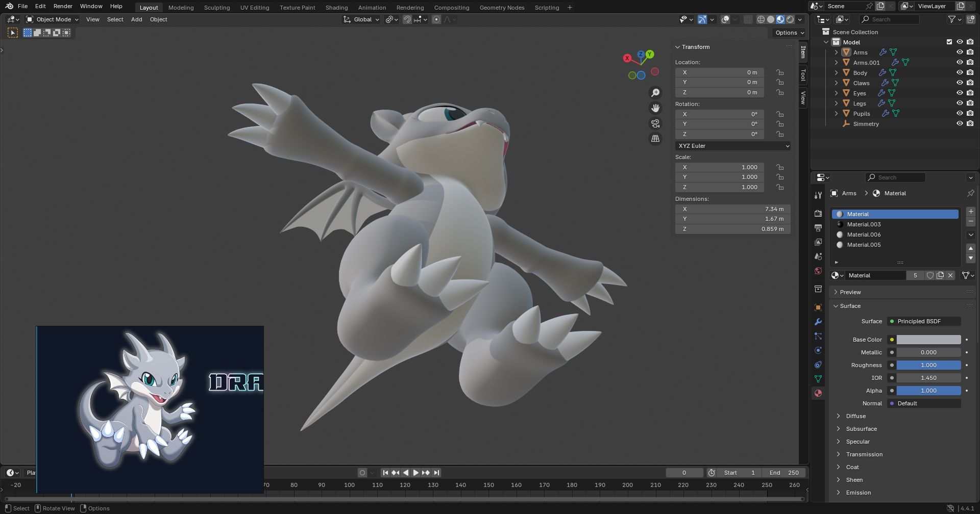The height and width of the screenshot is (514, 980).
Task: Open the Render properties tab
Action: [x=818, y=214]
